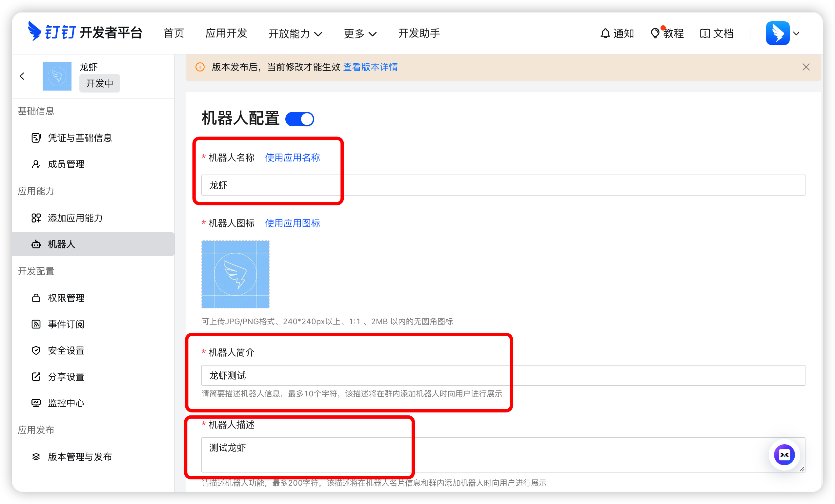Click the 文档 documentation icon
Image resolution: width=835 pixels, height=504 pixels.
pos(705,33)
